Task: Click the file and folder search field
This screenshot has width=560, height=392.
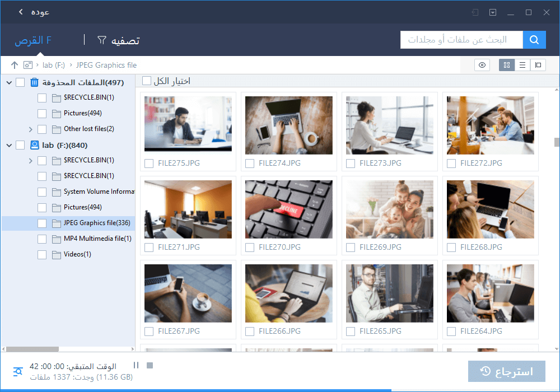Action: click(x=461, y=40)
